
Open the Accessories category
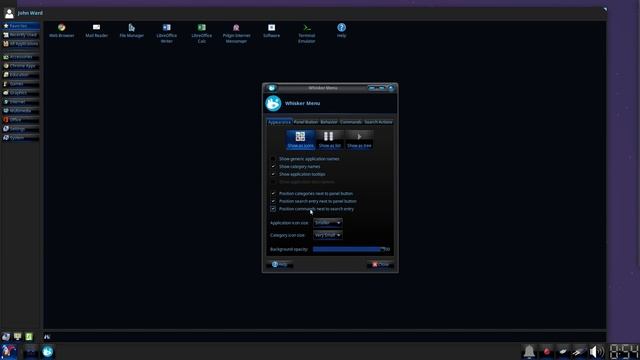21,57
